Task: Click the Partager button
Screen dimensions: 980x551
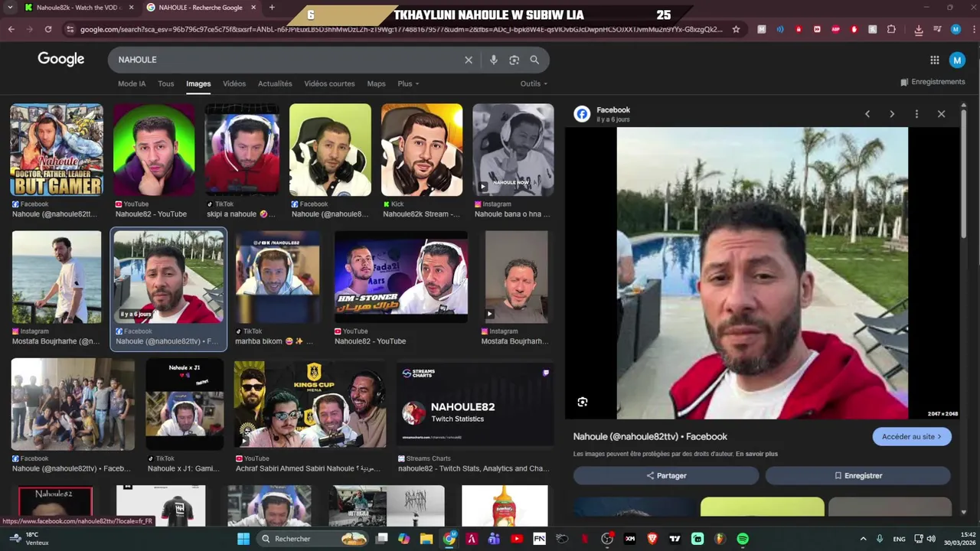Action: coord(666,475)
